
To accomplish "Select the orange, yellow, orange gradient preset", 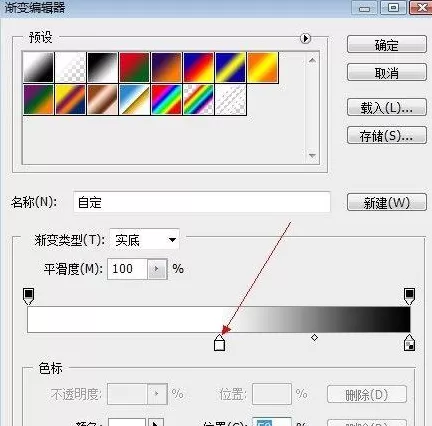I will [262, 67].
